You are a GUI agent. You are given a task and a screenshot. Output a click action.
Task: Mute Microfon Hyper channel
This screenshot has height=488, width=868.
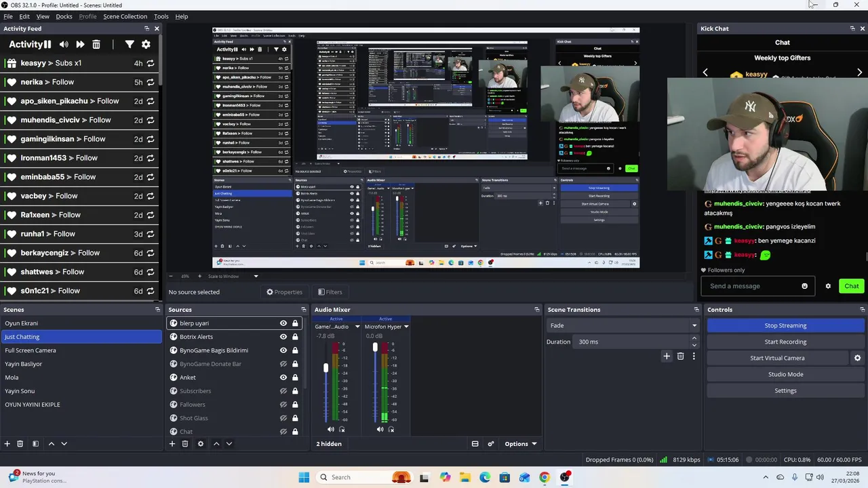tap(380, 429)
